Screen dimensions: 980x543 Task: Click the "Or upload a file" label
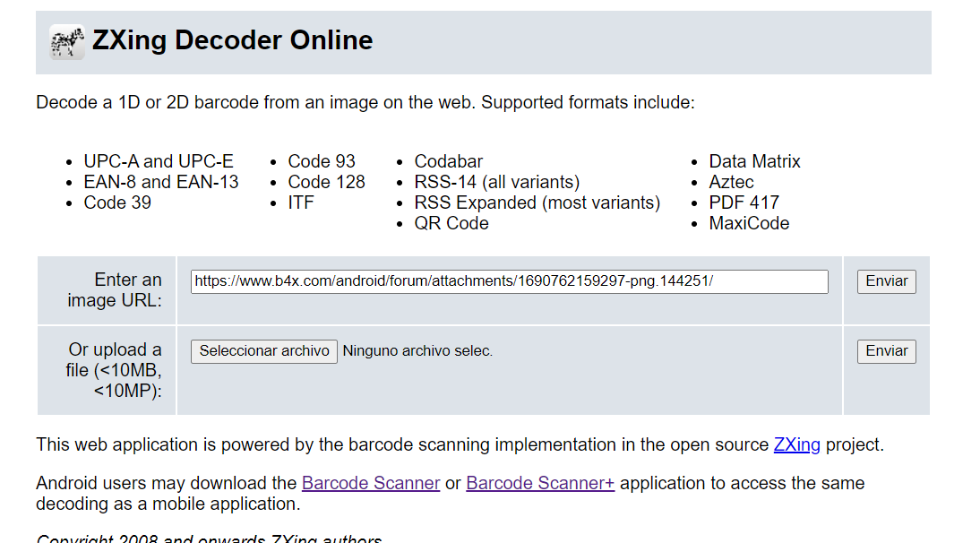coord(114,370)
